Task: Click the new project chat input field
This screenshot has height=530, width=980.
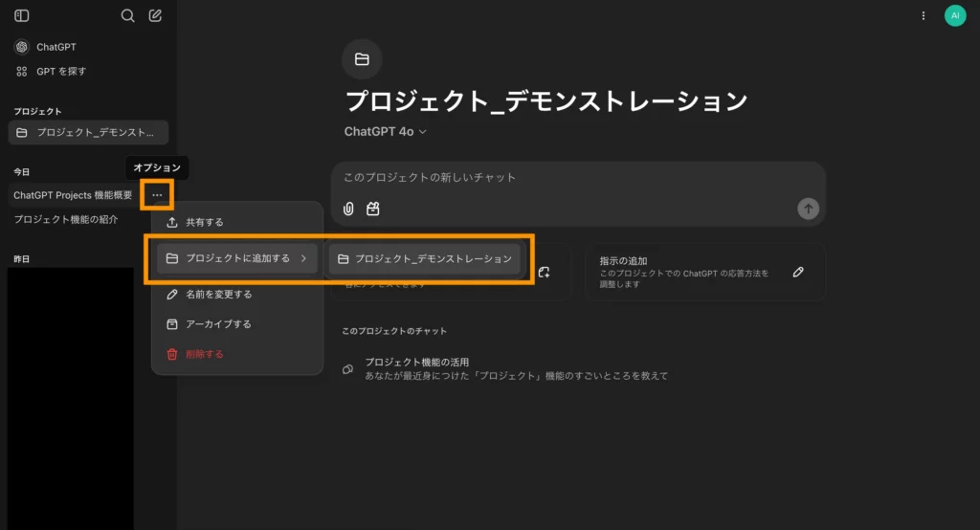Action: 578,178
